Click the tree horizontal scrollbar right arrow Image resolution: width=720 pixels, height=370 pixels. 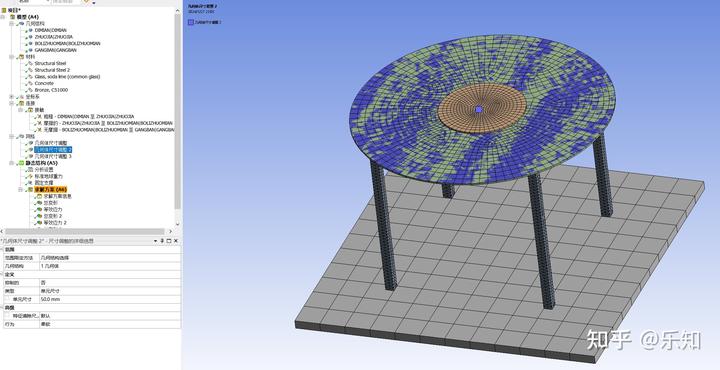click(x=171, y=231)
